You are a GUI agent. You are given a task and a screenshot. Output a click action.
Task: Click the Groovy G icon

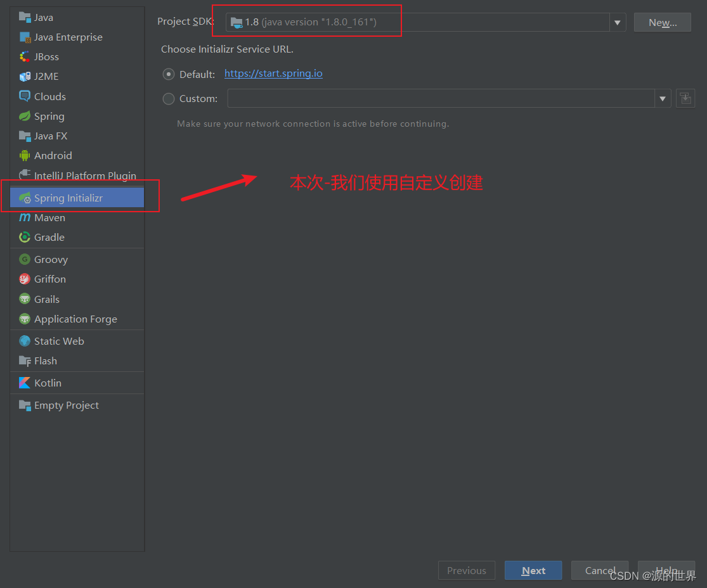click(x=25, y=259)
